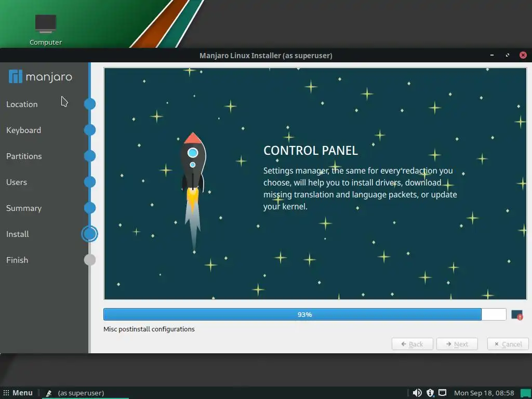The width and height of the screenshot is (532, 399).
Task: Click the Manjaro logo in sidebar
Action: coord(41,77)
